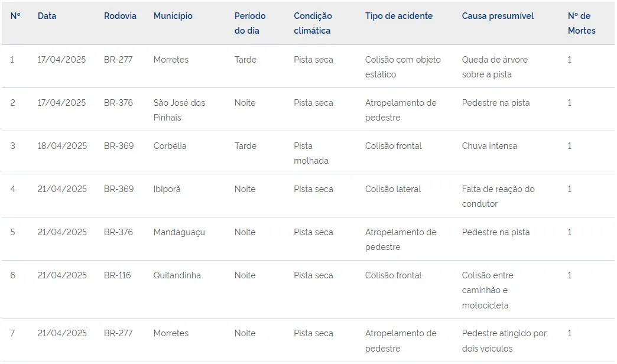The width and height of the screenshot is (617, 364).
Task: Click the Causa presumível column header
Action: (498, 16)
